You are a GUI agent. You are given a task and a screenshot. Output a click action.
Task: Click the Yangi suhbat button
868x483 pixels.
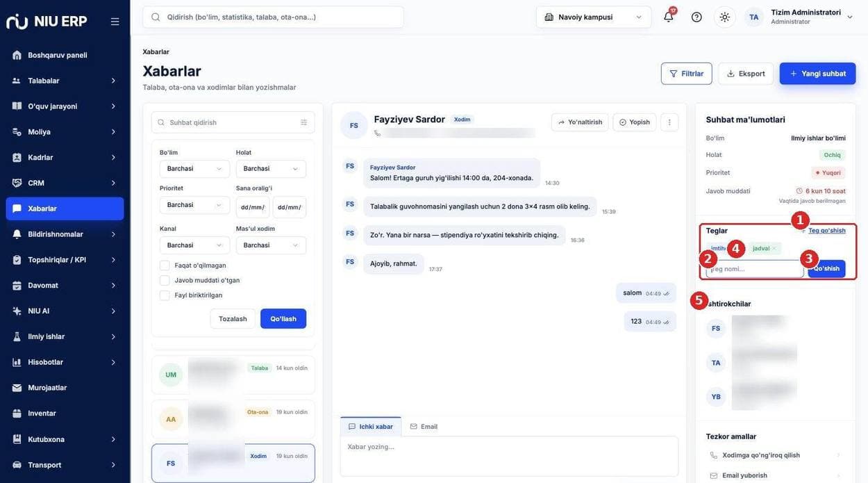(x=817, y=74)
